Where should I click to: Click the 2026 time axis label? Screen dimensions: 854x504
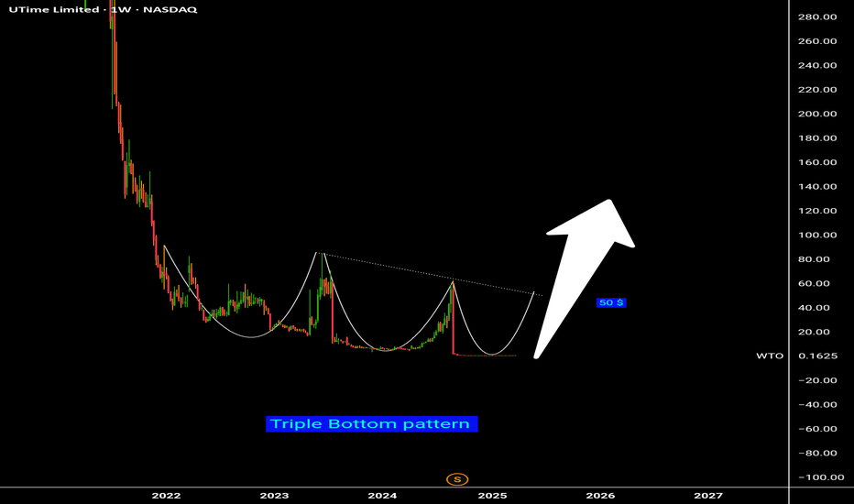[x=600, y=495]
